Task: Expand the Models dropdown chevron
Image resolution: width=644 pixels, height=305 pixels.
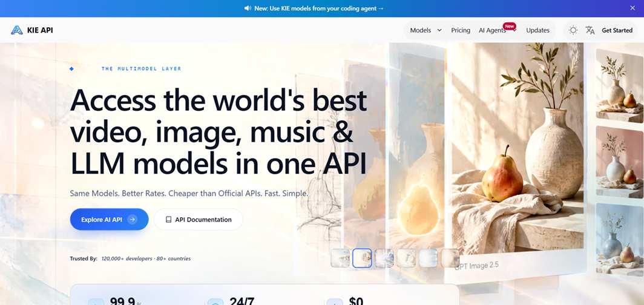Action: click(439, 30)
